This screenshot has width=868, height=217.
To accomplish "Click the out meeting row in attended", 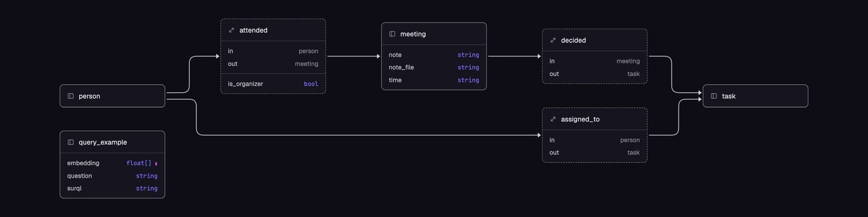I will 273,64.
